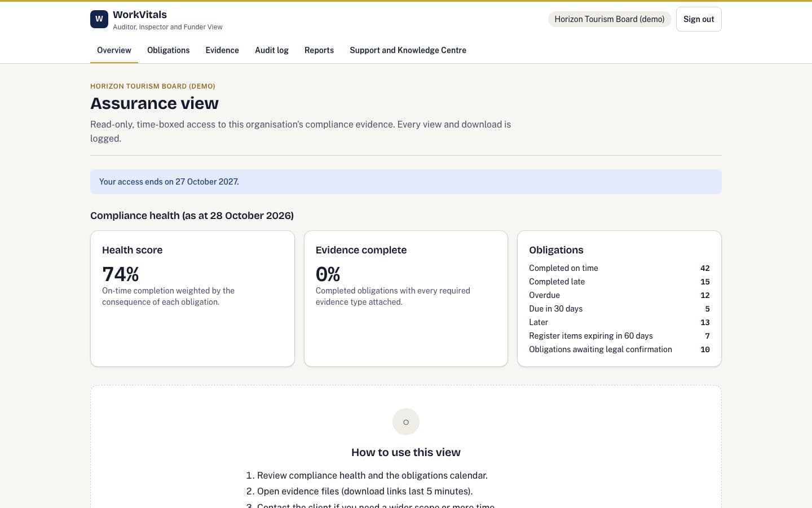Click the Read-only, time-boxed access description

[x=301, y=132]
